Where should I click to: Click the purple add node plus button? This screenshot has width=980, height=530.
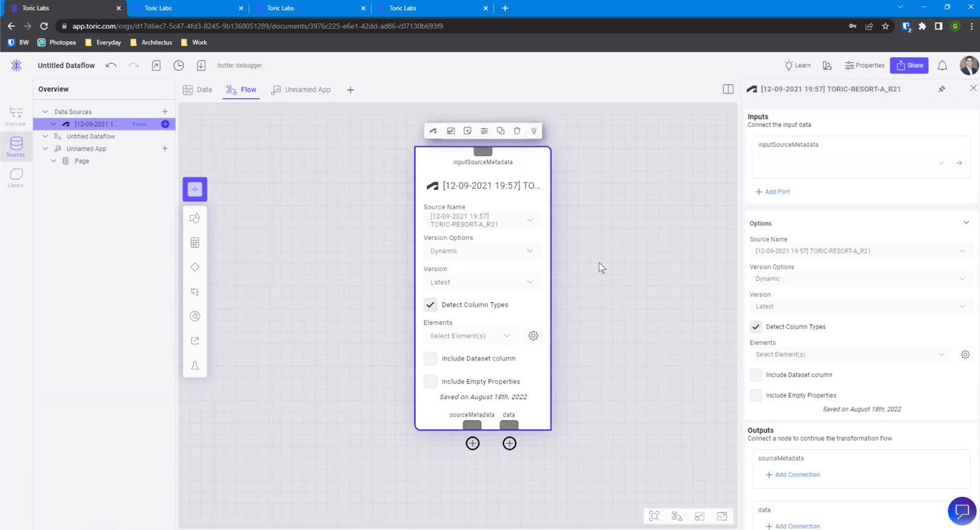coord(195,190)
